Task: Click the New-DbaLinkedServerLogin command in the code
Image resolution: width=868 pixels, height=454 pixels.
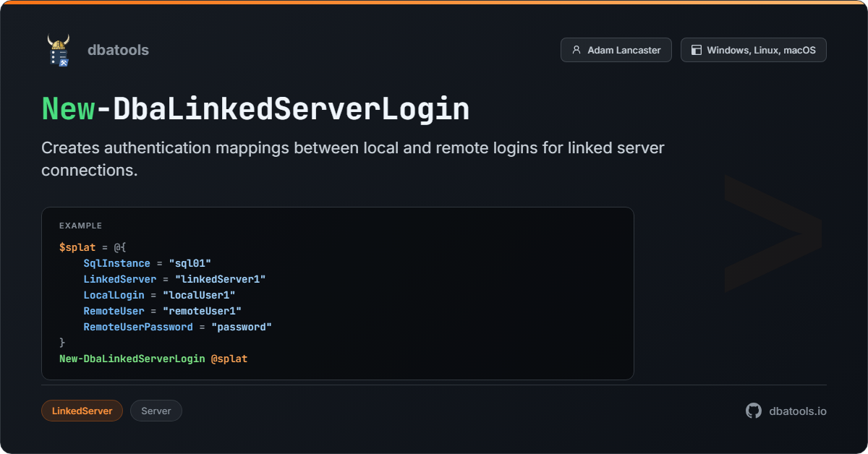Action: (132, 359)
